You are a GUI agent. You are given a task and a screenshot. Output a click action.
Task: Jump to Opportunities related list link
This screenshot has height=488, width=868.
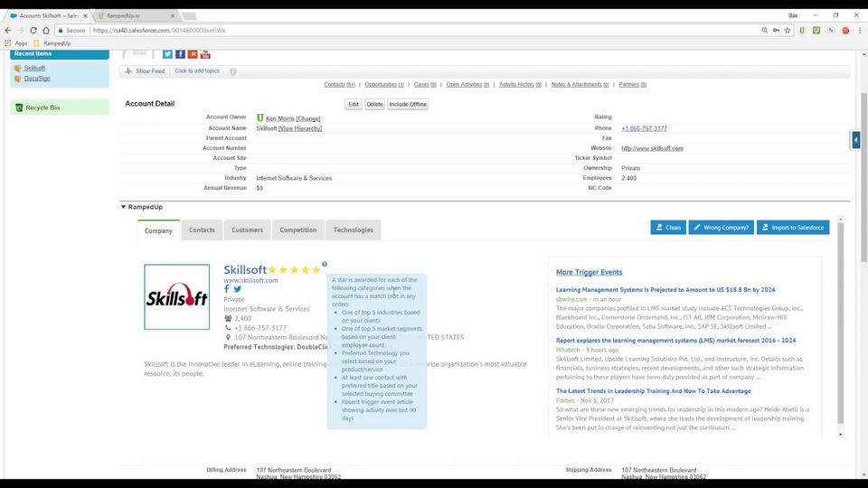click(384, 85)
